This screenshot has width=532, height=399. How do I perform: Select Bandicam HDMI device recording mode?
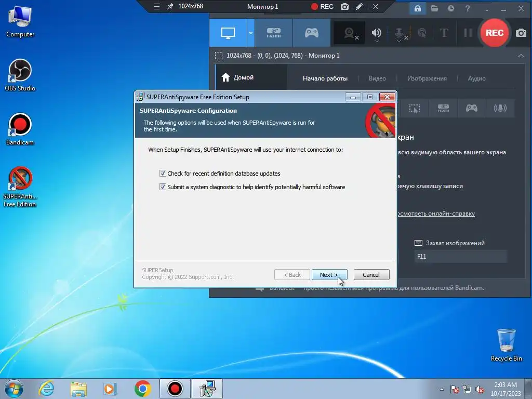point(273,33)
